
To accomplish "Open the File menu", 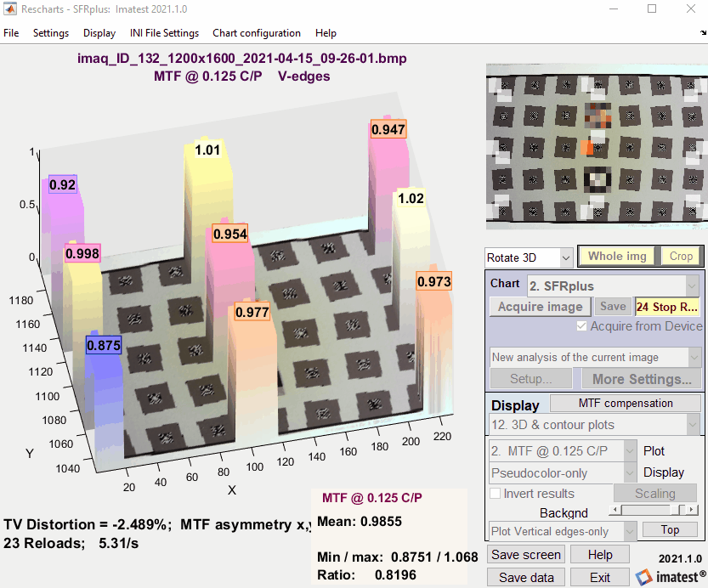I will [x=11, y=33].
